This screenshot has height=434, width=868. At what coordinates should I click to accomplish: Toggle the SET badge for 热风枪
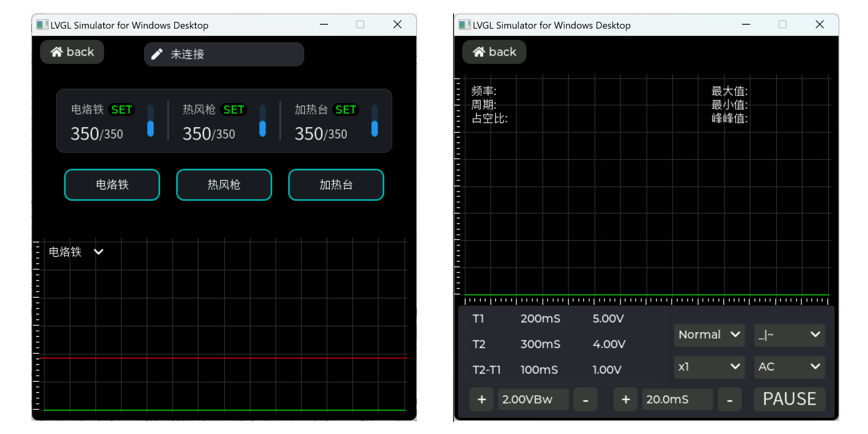pos(233,110)
